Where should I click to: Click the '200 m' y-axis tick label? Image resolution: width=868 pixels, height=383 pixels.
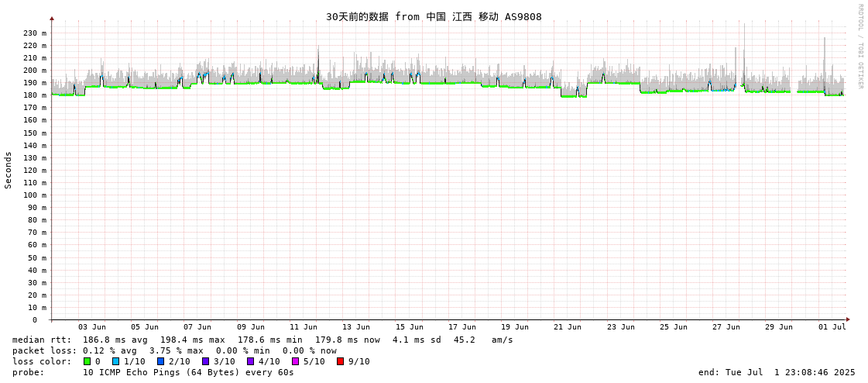(x=35, y=71)
